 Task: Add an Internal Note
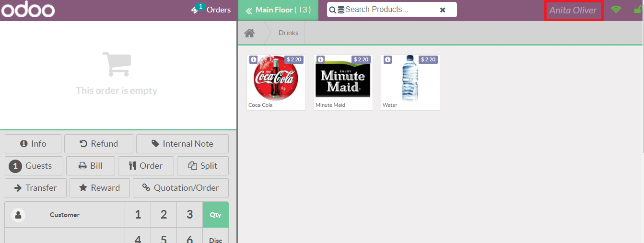[182, 144]
